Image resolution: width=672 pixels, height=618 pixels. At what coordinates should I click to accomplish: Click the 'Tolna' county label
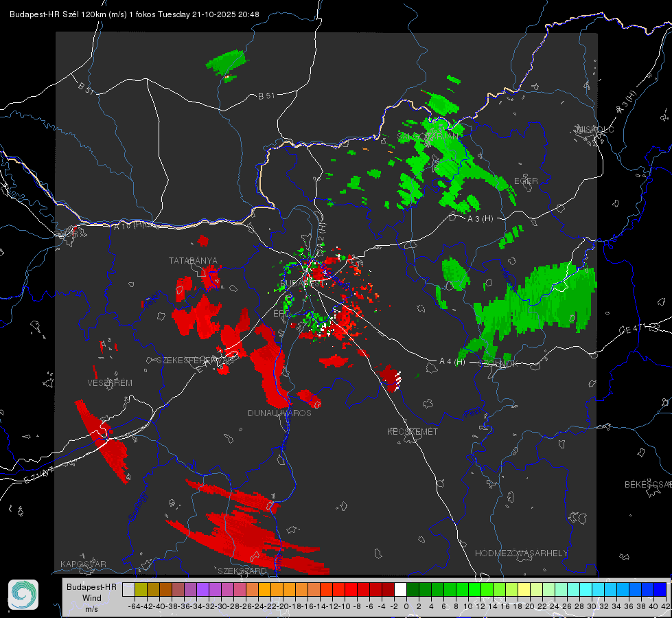pyautogui.click(x=278, y=563)
